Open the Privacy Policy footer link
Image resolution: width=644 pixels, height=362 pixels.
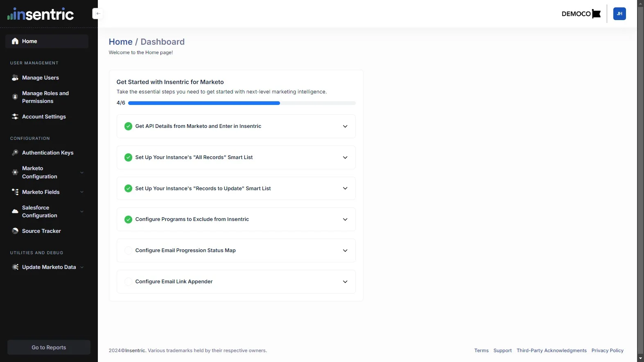(x=608, y=351)
